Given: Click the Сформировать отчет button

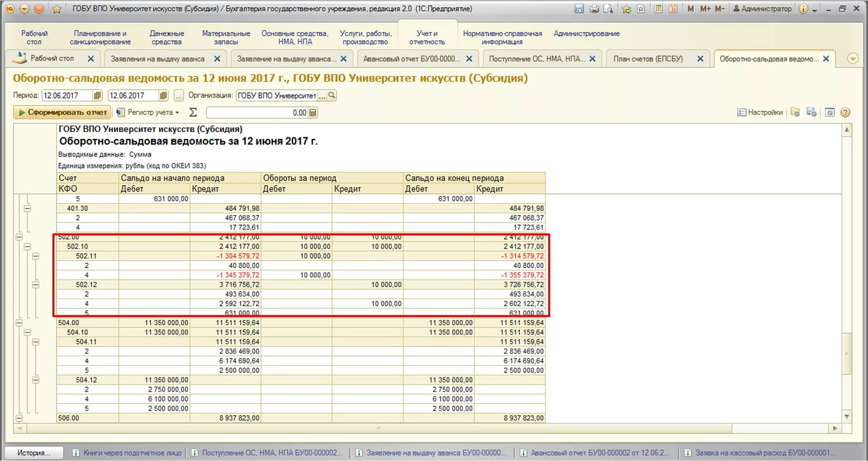Looking at the screenshot, I should coord(62,113).
